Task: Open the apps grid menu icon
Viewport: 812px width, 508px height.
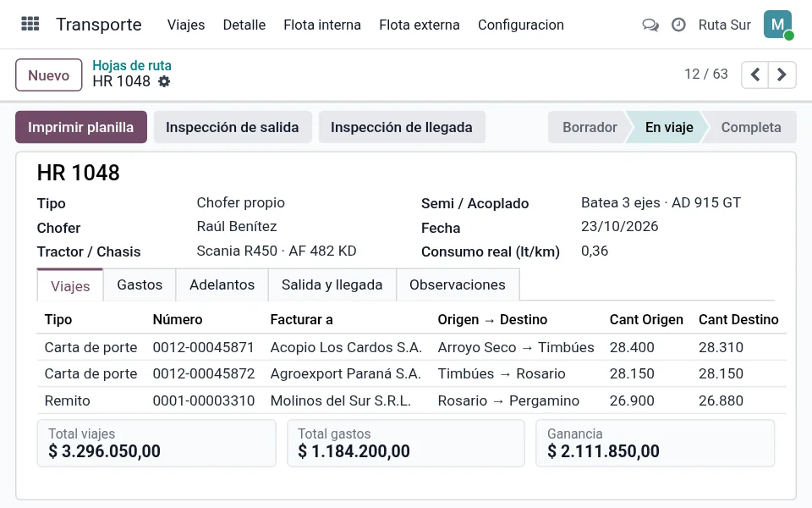Action: (30, 24)
